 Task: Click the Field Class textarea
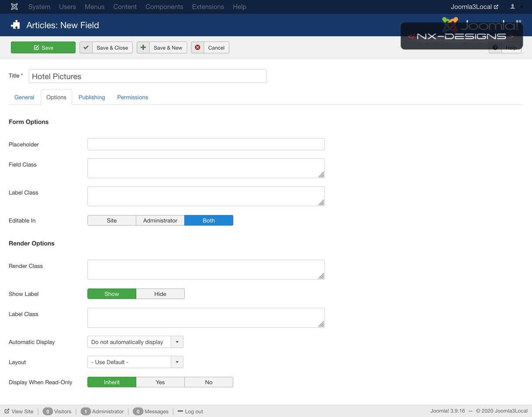click(x=206, y=168)
